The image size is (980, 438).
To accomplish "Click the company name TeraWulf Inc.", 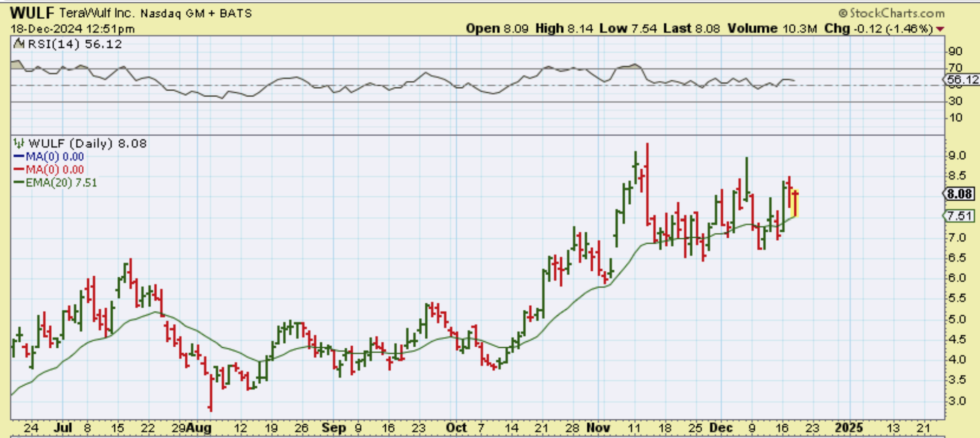I will click(x=97, y=13).
